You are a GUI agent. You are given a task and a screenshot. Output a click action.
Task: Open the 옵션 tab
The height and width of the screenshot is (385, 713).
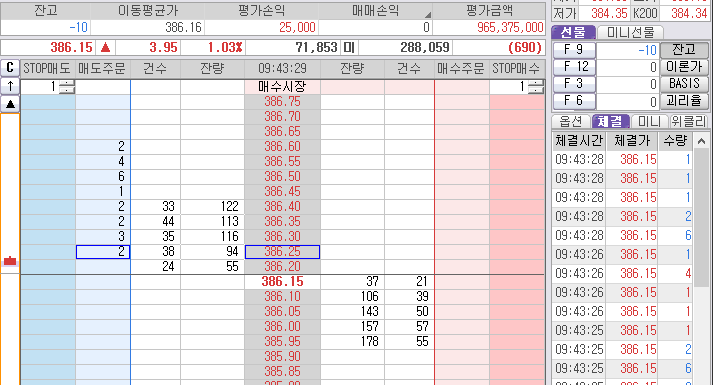[x=571, y=121]
